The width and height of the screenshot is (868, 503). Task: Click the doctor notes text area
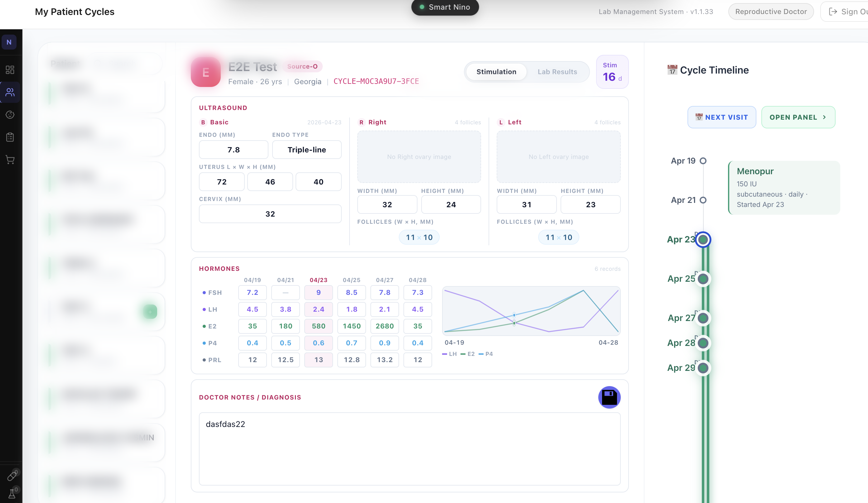click(410, 448)
